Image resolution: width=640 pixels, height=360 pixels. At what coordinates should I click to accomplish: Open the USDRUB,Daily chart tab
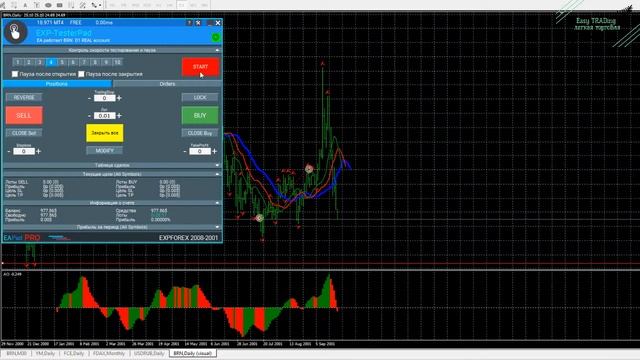click(149, 353)
